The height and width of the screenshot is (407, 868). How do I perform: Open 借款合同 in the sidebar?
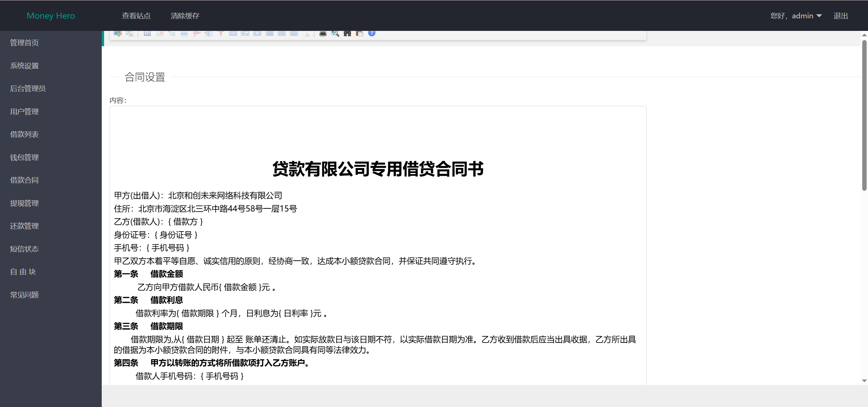point(24,180)
